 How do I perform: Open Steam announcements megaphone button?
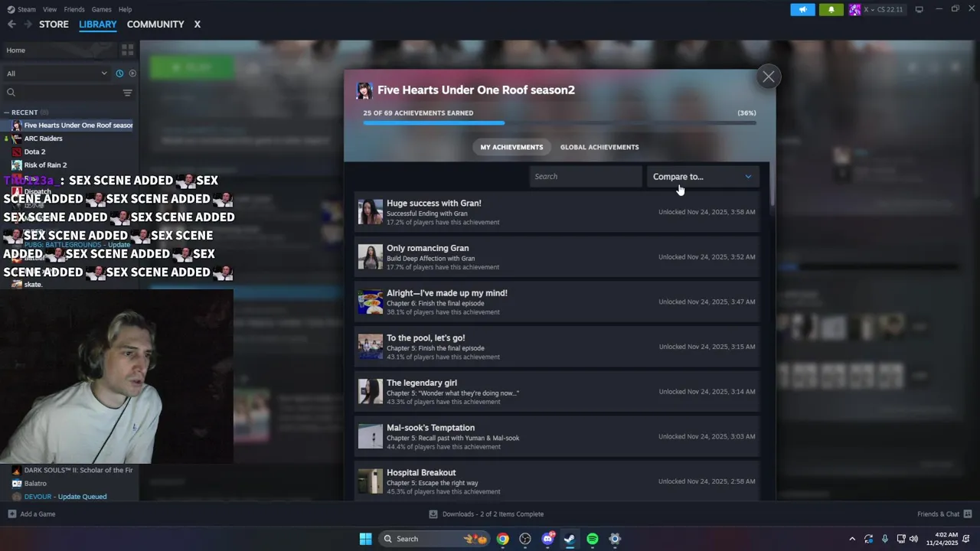pos(802,9)
